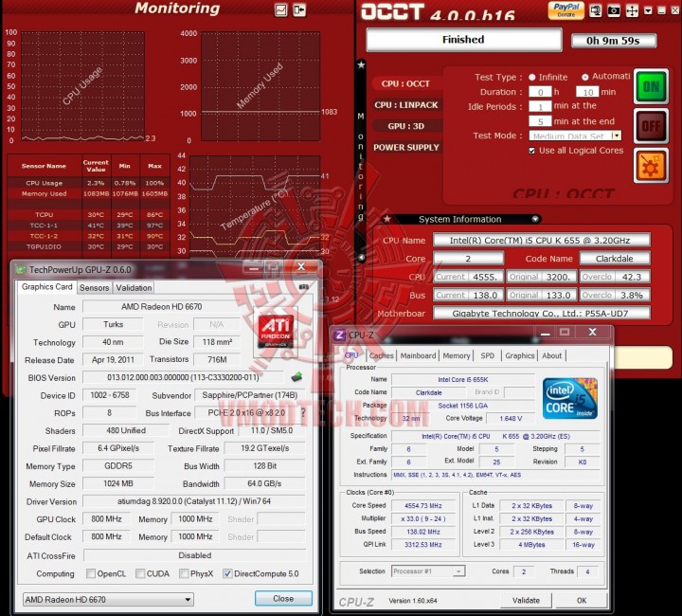Click the star atop the Monitoring side strip
The image size is (682, 616).
[361, 65]
